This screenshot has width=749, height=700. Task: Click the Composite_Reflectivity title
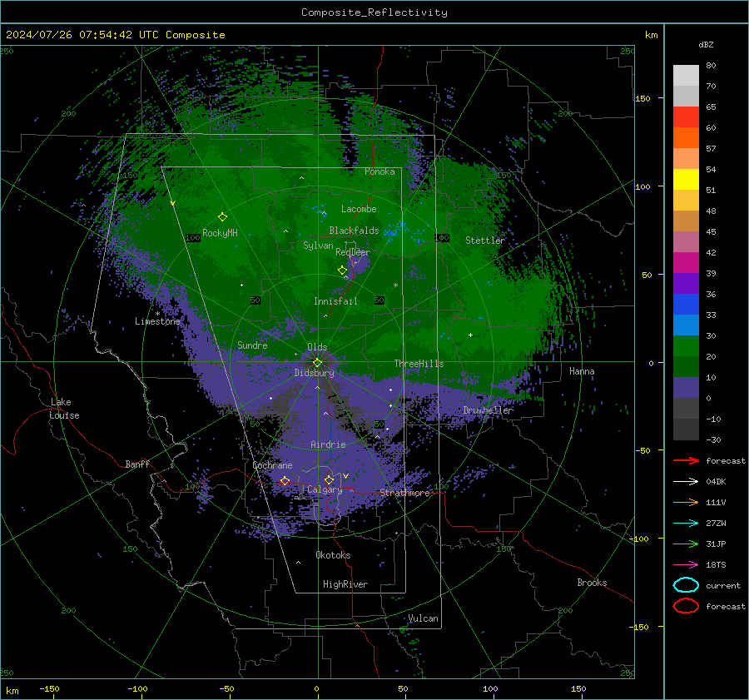click(374, 12)
